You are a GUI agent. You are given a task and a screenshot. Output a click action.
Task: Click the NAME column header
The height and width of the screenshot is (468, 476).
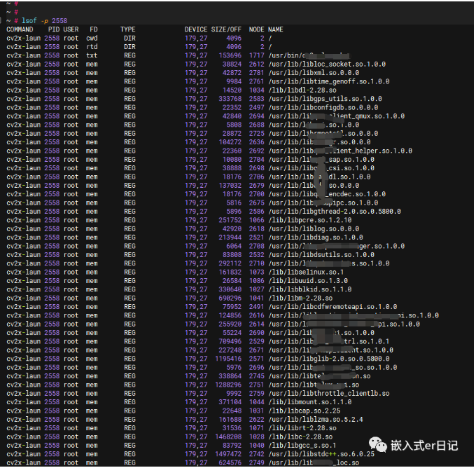[x=276, y=29]
